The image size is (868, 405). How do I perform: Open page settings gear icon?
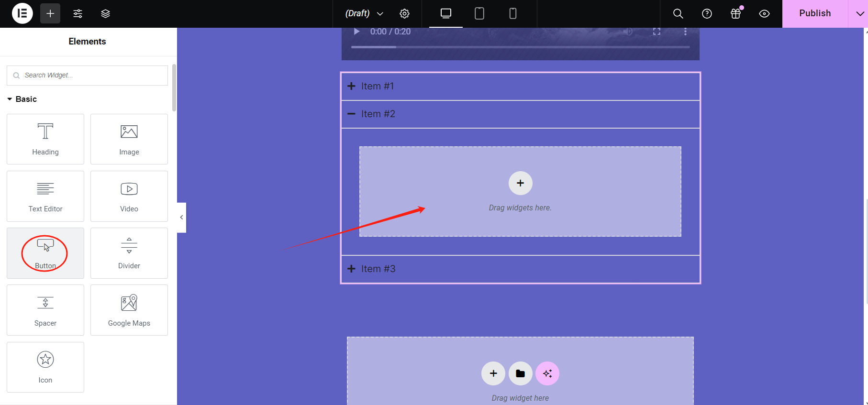404,13
